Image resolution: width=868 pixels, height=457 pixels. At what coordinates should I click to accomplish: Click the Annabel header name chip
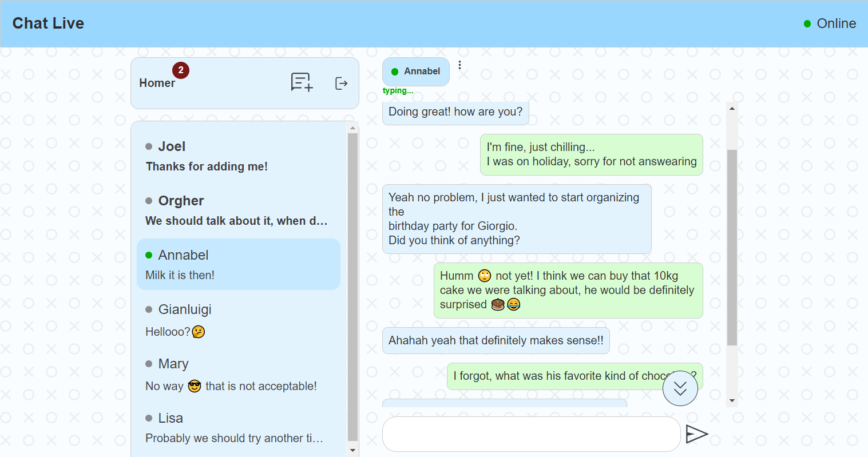tap(416, 71)
